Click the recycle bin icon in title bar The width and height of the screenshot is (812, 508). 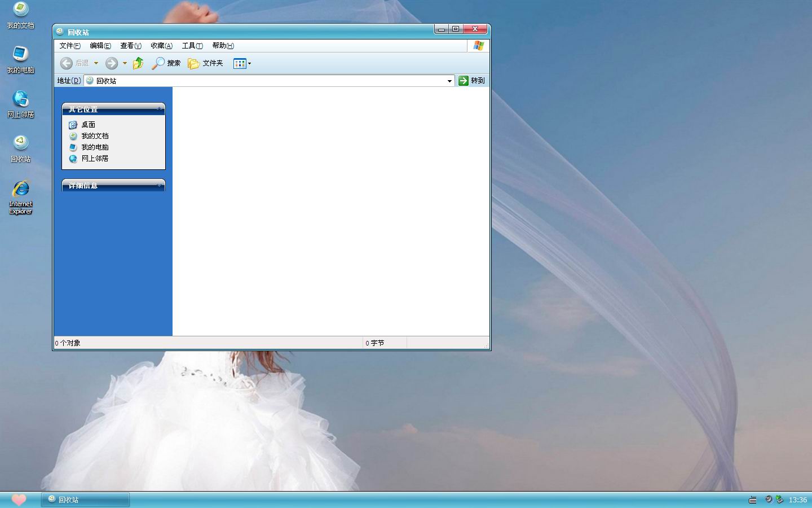pyautogui.click(x=60, y=32)
